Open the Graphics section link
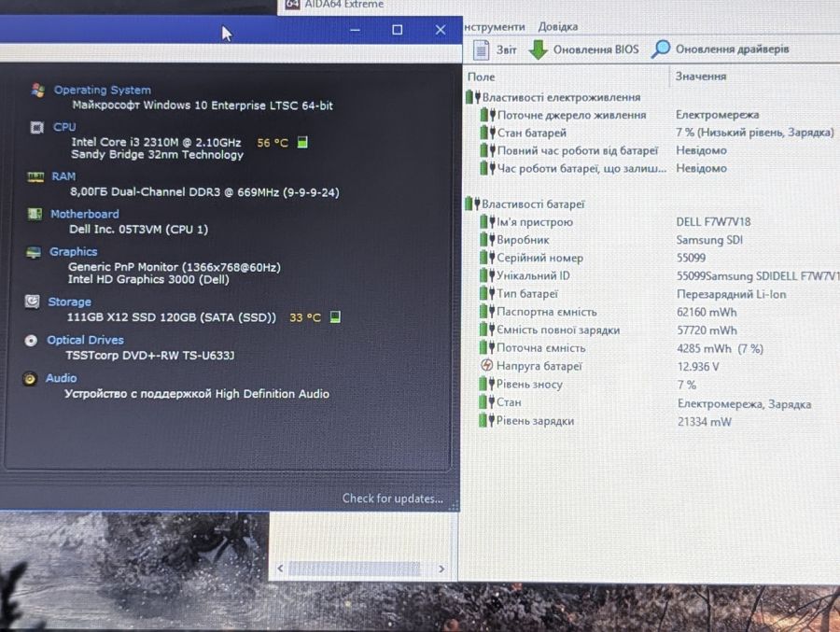Image resolution: width=840 pixels, height=632 pixels. coord(74,251)
